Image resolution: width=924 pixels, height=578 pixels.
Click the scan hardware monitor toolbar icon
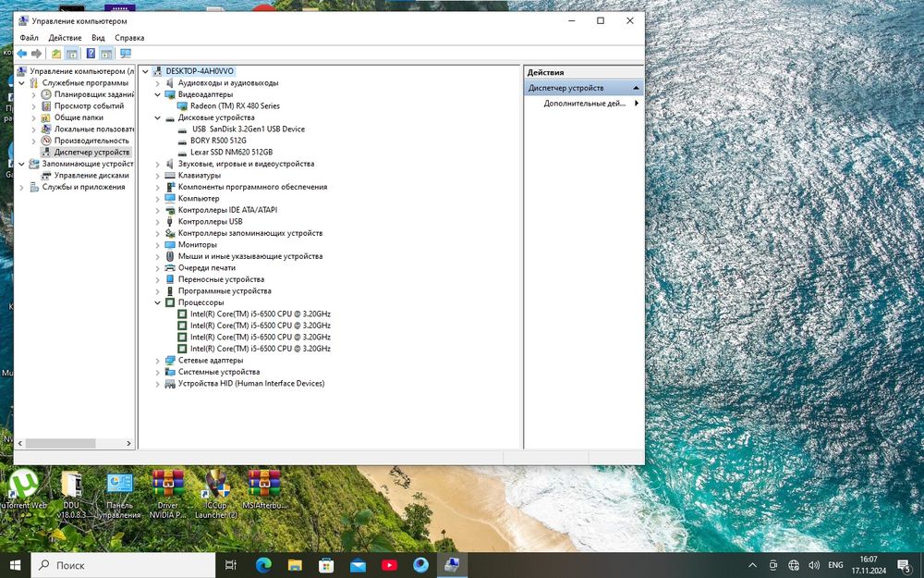(125, 54)
